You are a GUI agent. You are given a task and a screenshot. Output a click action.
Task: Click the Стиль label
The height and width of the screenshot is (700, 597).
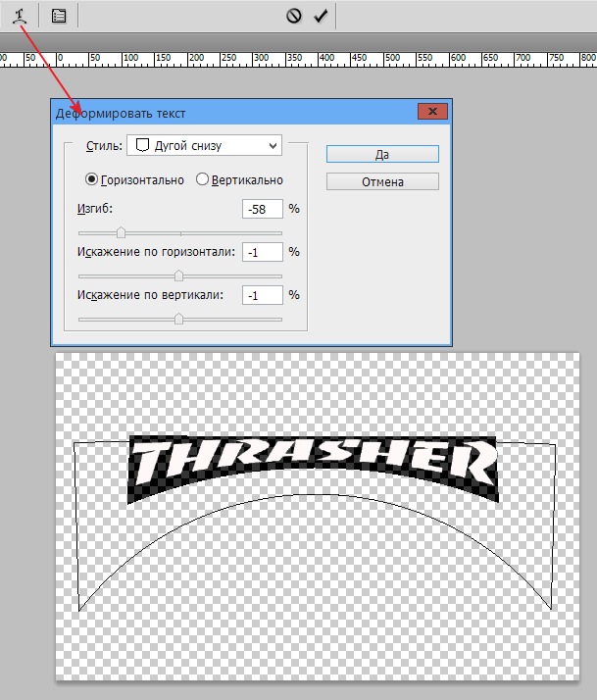104,145
